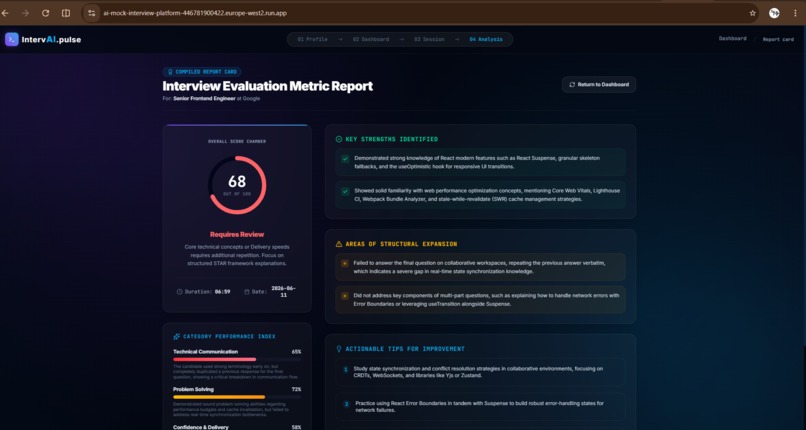Bookmark this page with star icon
This screenshot has width=806, height=430.
[x=753, y=13]
